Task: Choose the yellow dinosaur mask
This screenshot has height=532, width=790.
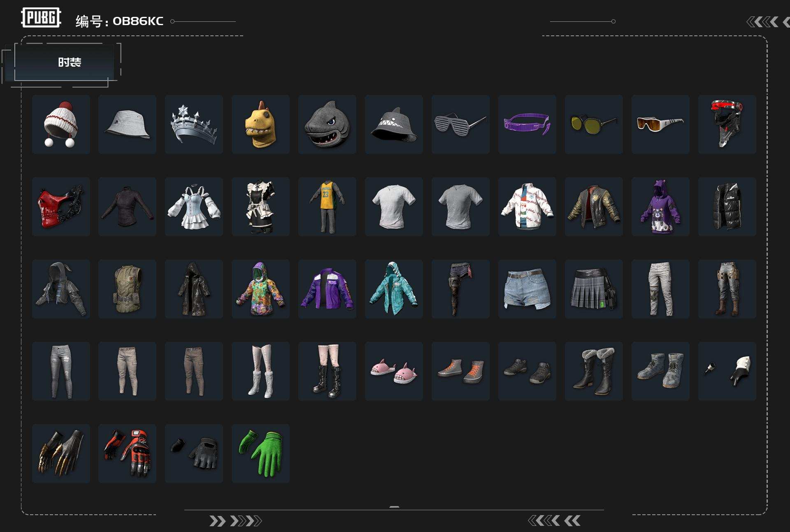Action: point(260,124)
